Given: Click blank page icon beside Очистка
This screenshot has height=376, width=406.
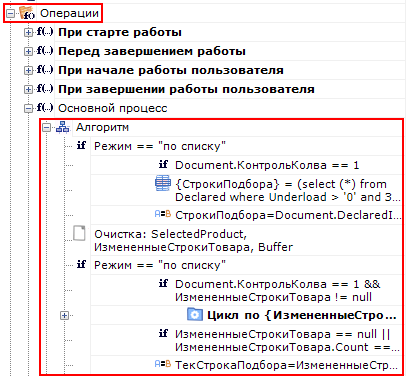Looking at the screenshot, I should point(79,233).
